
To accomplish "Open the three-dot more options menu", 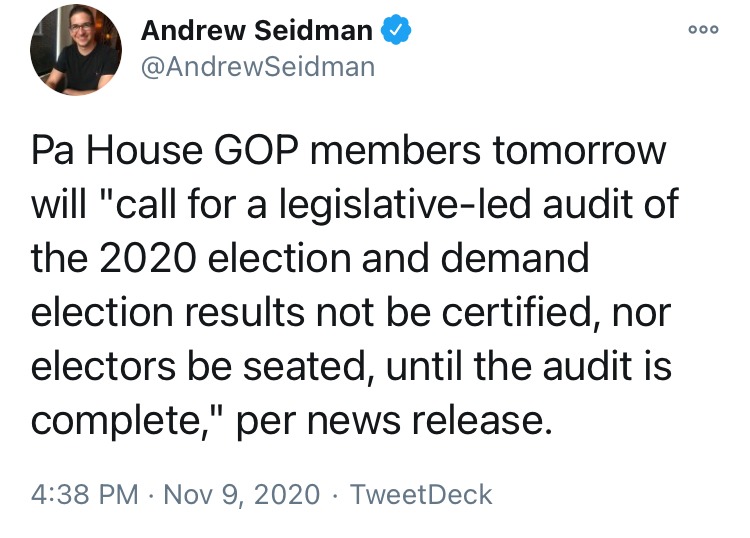I will click(703, 30).
